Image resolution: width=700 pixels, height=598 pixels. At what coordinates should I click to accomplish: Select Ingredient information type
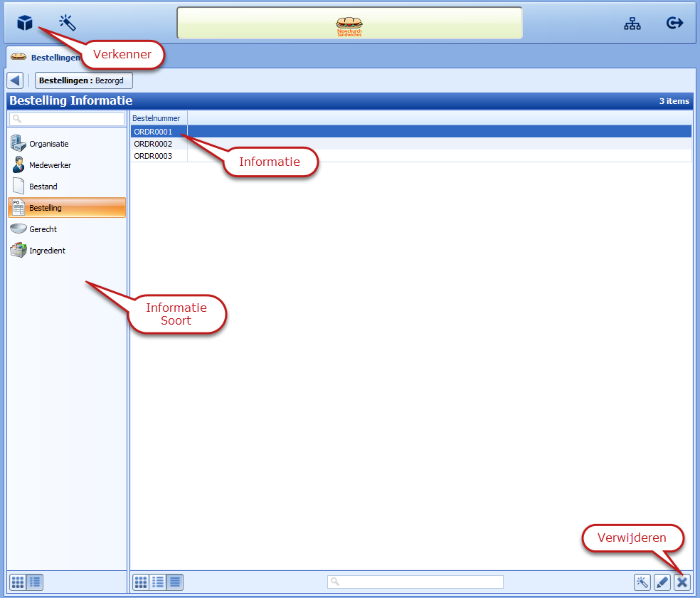tap(67, 251)
